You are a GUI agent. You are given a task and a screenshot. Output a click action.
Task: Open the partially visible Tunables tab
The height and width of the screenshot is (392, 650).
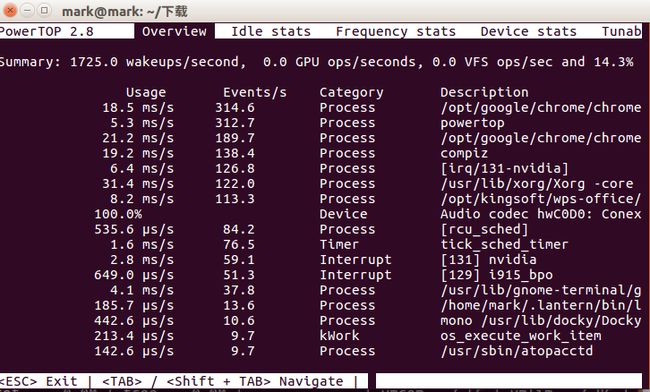point(621,31)
